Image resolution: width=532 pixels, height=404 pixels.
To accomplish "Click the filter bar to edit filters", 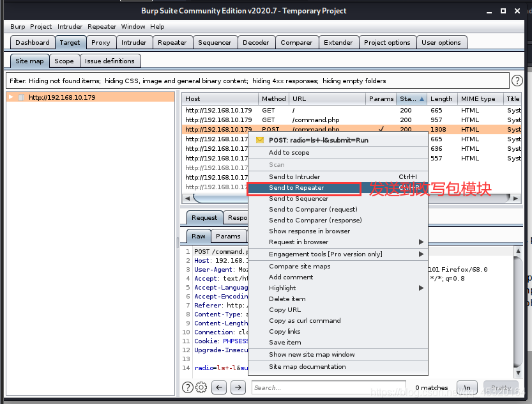I will pyautogui.click(x=257, y=81).
